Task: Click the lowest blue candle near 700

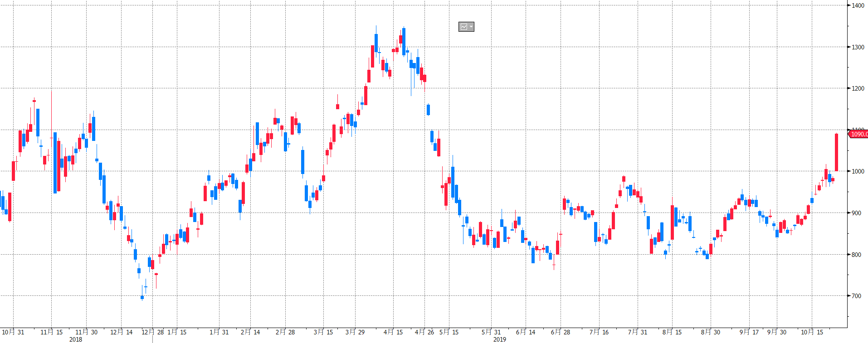Action: [x=142, y=298]
